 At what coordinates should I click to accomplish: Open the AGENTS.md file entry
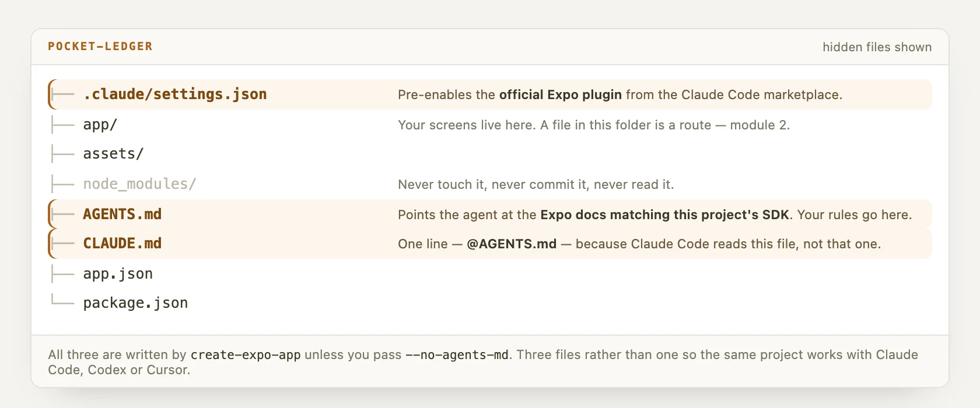490,214
